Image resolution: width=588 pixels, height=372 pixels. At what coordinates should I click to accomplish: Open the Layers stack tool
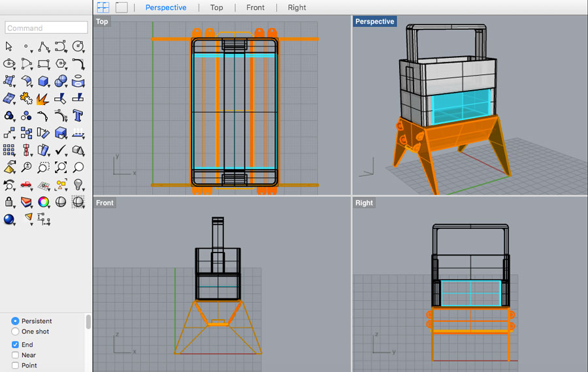pos(26,202)
